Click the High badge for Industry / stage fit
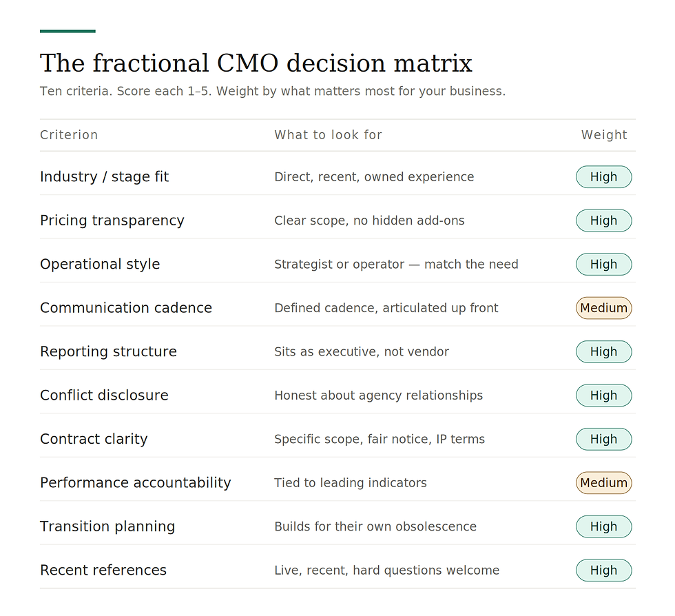The height and width of the screenshot is (616, 675). [x=603, y=177]
